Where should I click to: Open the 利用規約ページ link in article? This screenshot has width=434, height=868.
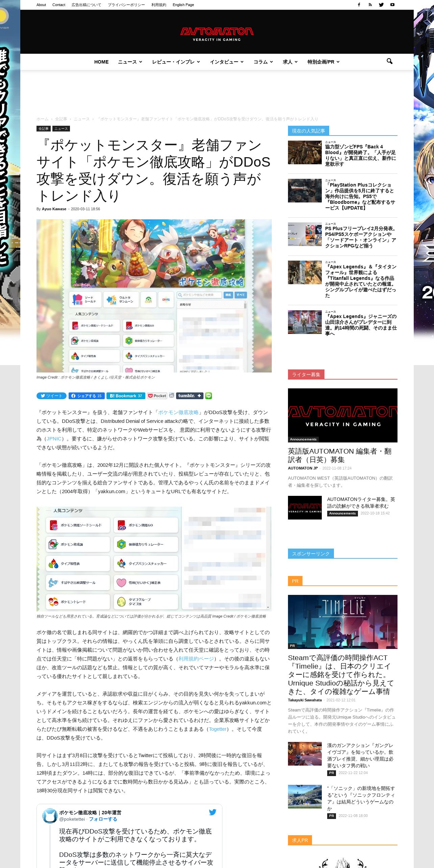pyautogui.click(x=196, y=659)
